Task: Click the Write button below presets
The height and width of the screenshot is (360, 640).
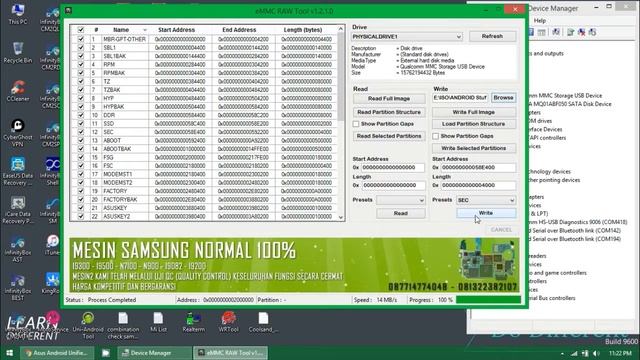Action: click(x=486, y=213)
